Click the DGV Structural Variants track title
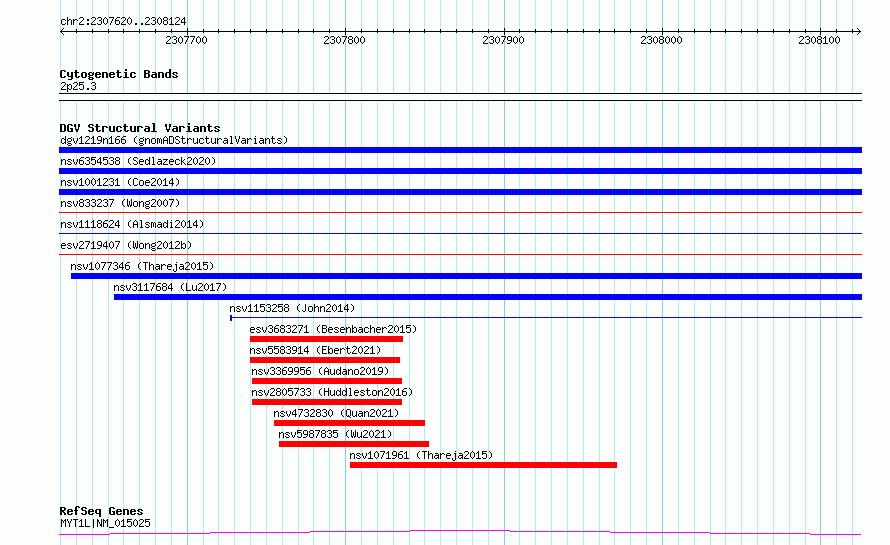Viewport: 890px width, 545px height. (x=140, y=128)
